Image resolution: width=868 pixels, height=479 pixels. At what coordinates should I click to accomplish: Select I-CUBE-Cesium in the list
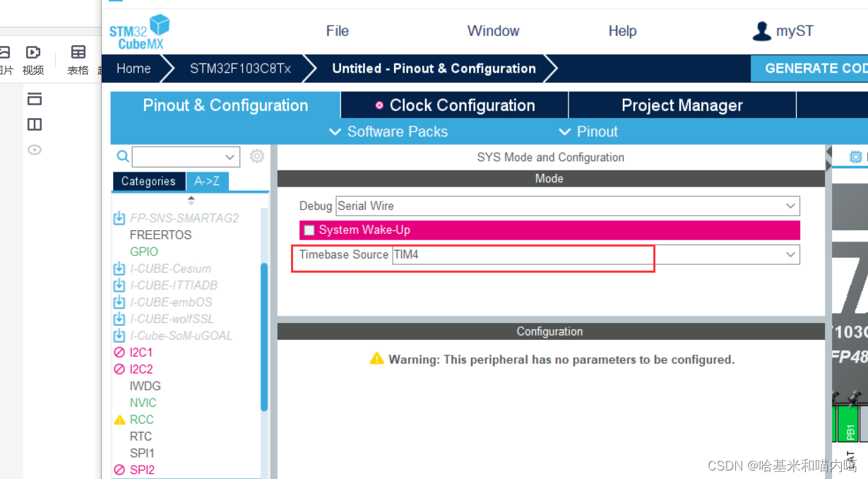170,268
